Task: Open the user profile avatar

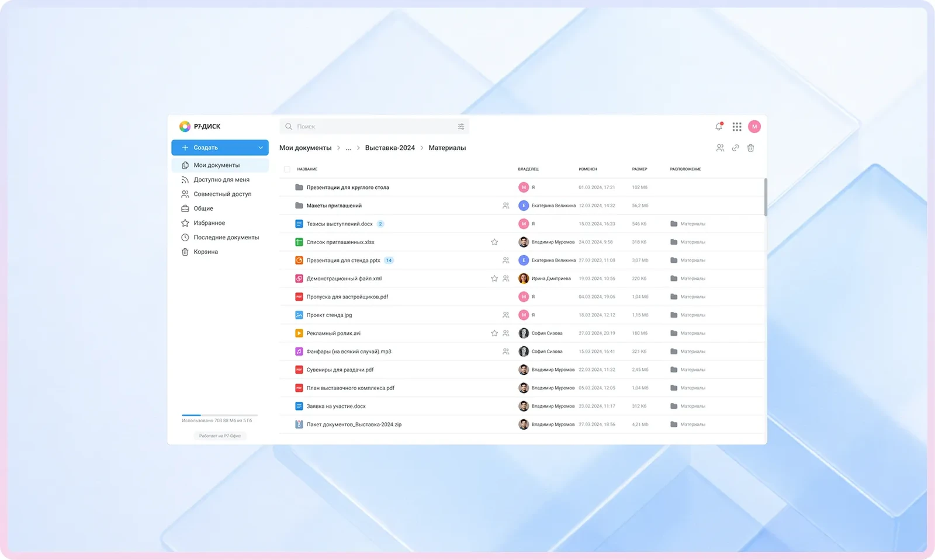Action: pyautogui.click(x=754, y=126)
